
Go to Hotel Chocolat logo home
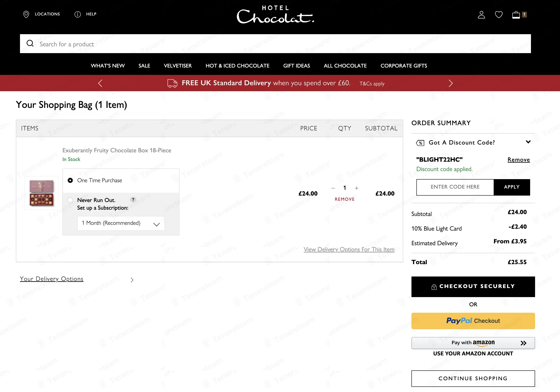coord(275,15)
